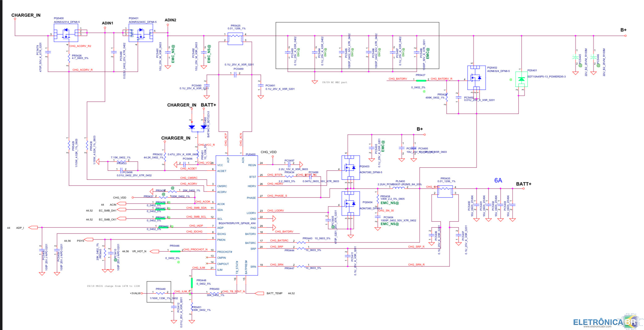Select the PSYS off-page connector
This screenshot has height=330, width=644.
click(89, 239)
